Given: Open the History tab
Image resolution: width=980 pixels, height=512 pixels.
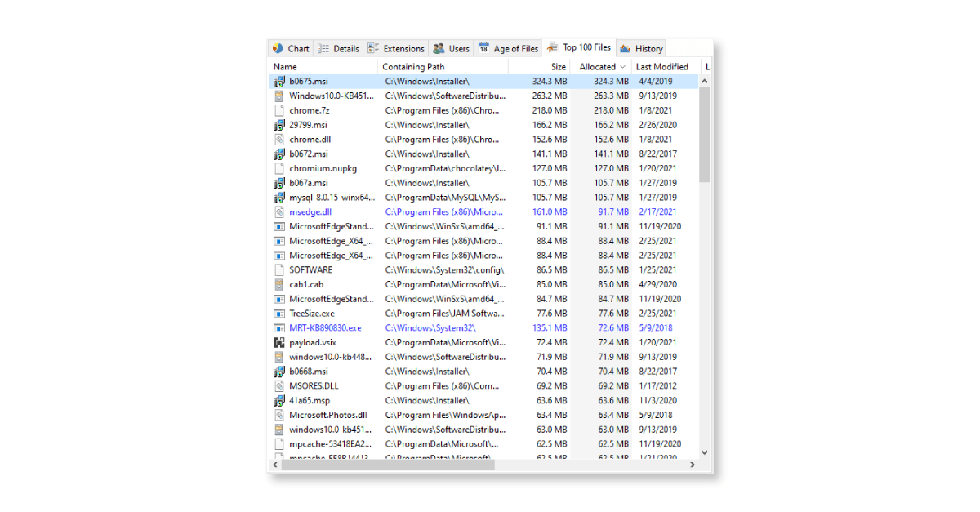Looking at the screenshot, I should coord(642,48).
